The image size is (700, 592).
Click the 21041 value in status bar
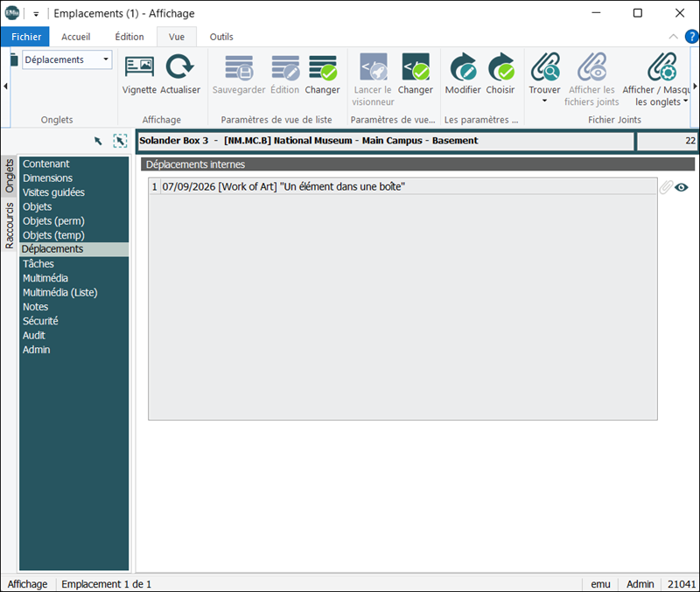pyautogui.click(x=682, y=584)
